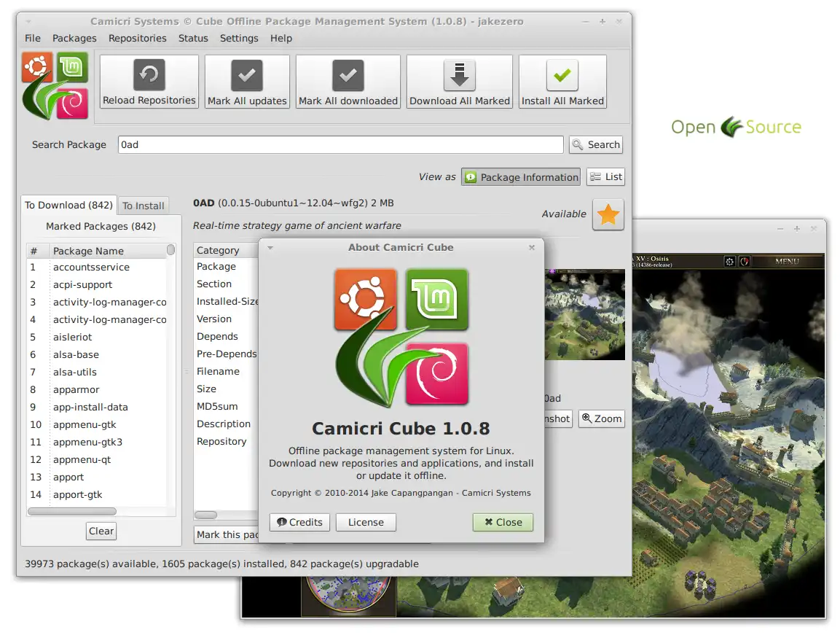
Task: Open the Help menu
Action: [x=281, y=38]
